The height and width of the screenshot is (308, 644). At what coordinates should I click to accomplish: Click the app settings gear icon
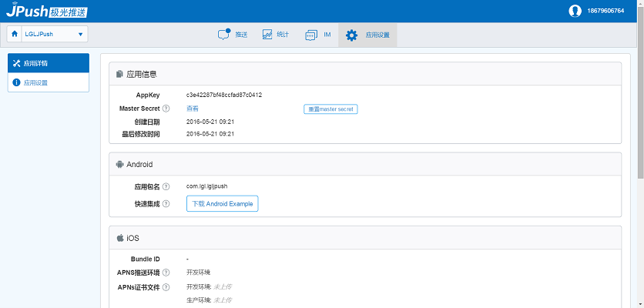click(x=352, y=35)
